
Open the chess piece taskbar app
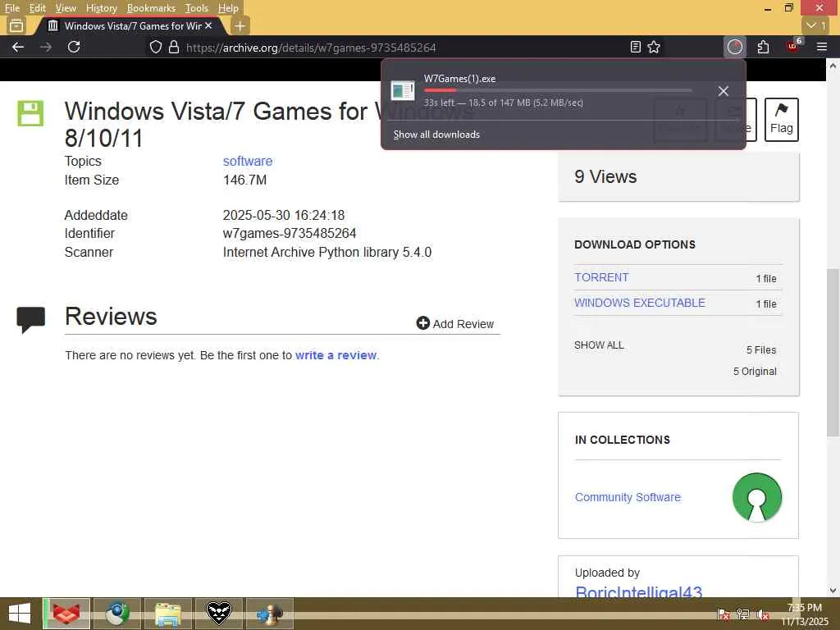[269, 614]
